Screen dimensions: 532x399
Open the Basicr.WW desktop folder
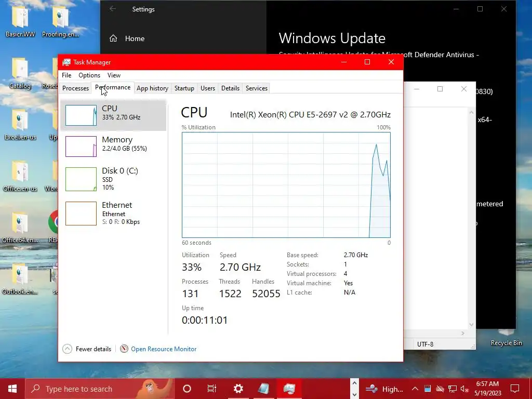(20, 22)
